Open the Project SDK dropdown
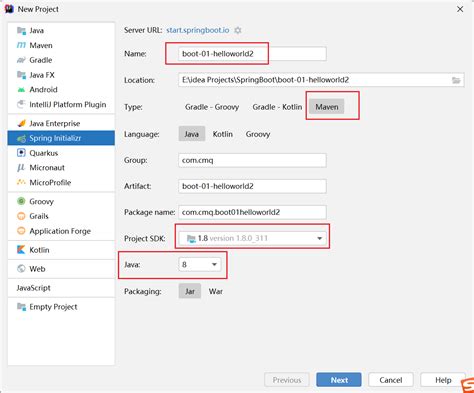This screenshot has width=474, height=393. pyautogui.click(x=252, y=238)
